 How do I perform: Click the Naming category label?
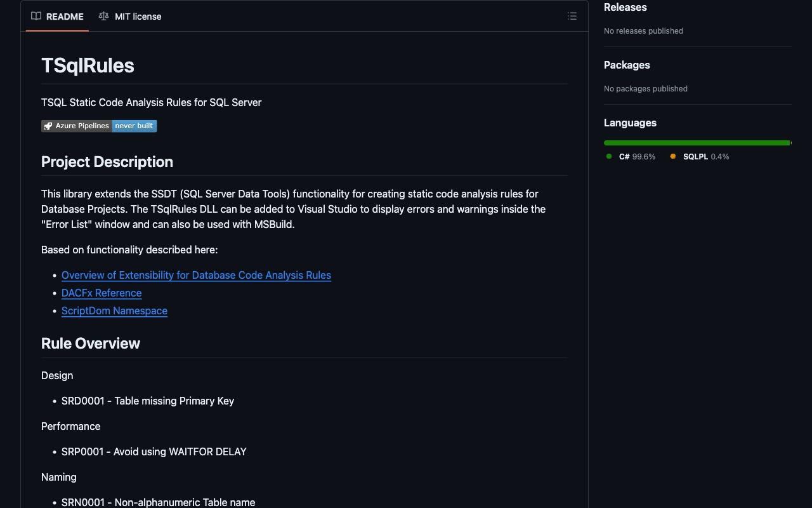coord(59,477)
